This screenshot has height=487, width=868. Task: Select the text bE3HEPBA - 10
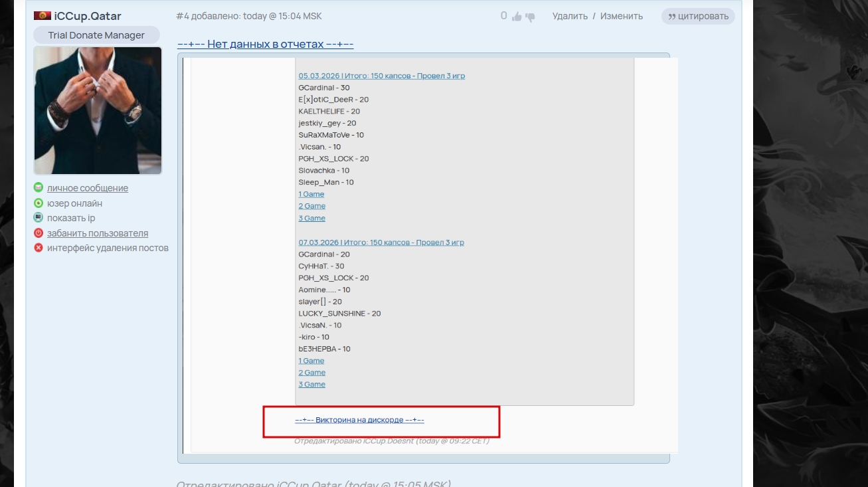pos(325,349)
